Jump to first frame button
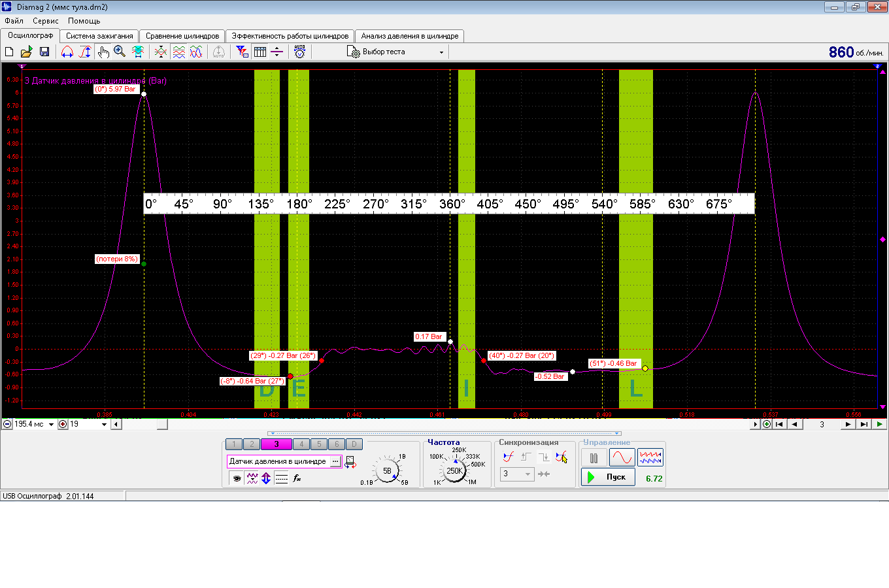 [x=779, y=424]
